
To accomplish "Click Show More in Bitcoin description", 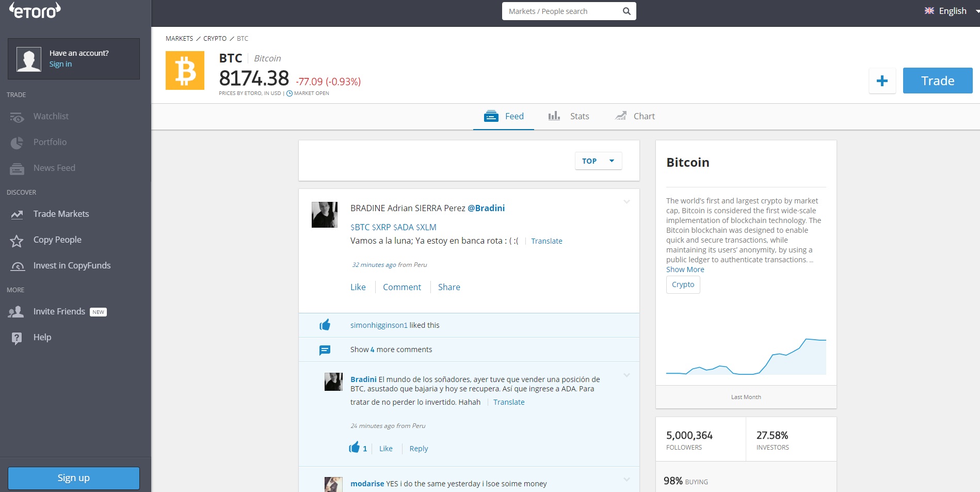I will pos(685,269).
